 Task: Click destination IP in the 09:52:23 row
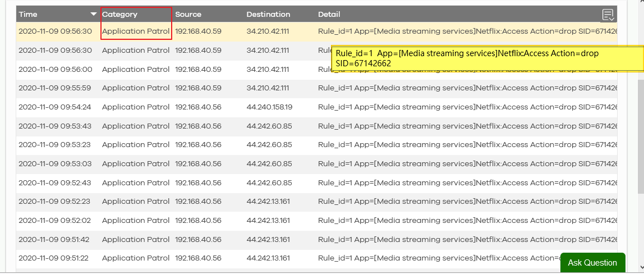tap(268, 202)
